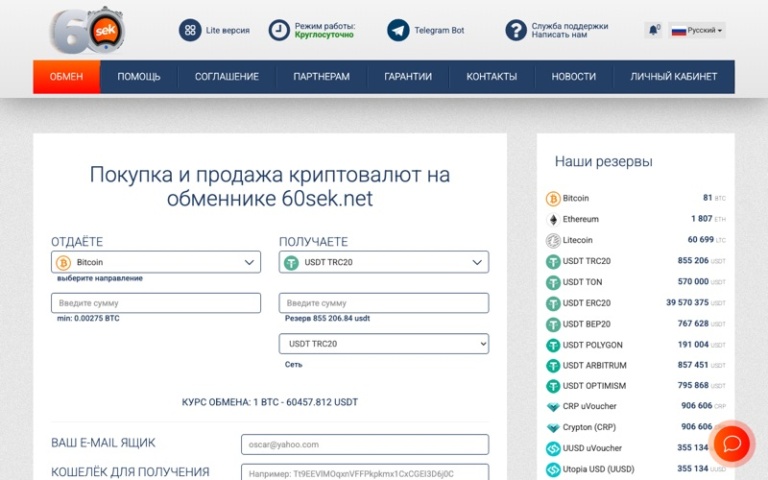The height and width of the screenshot is (480, 768).
Task: Open the ЛИЧНЫЙ КАБИНЕТ menu item
Action: click(x=673, y=77)
